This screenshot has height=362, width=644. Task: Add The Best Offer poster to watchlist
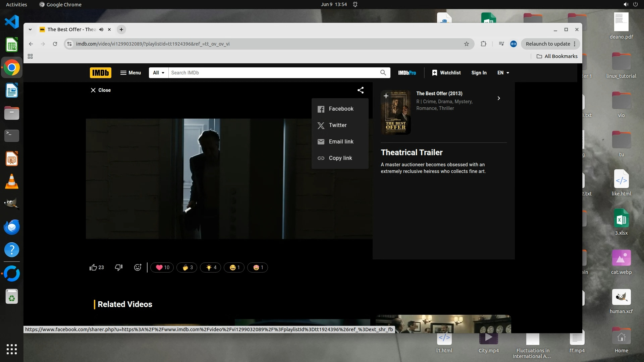386,96
